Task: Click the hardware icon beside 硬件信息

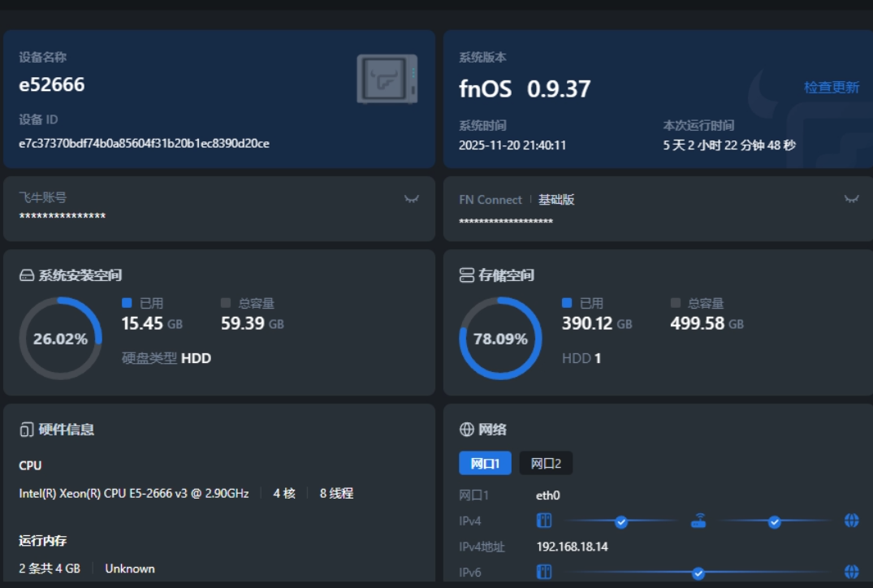Action: (x=27, y=430)
